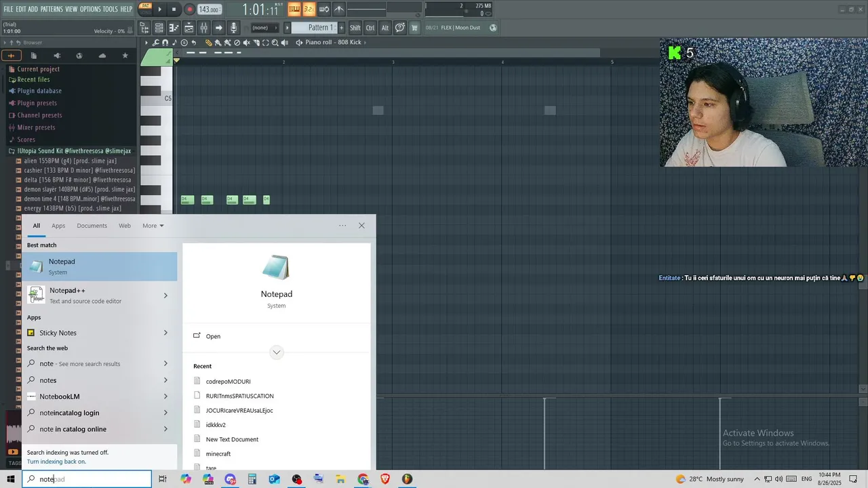Open Brave browser from taskbar

385,479
